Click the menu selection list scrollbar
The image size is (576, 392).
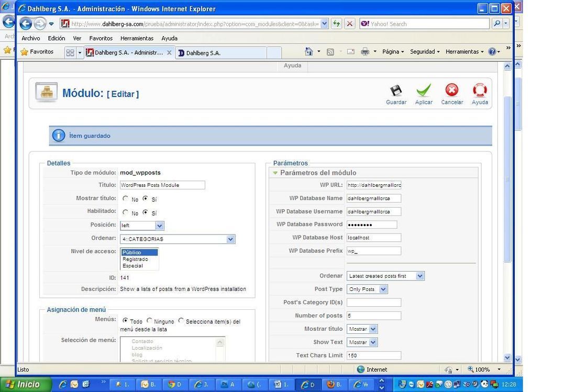(x=220, y=350)
